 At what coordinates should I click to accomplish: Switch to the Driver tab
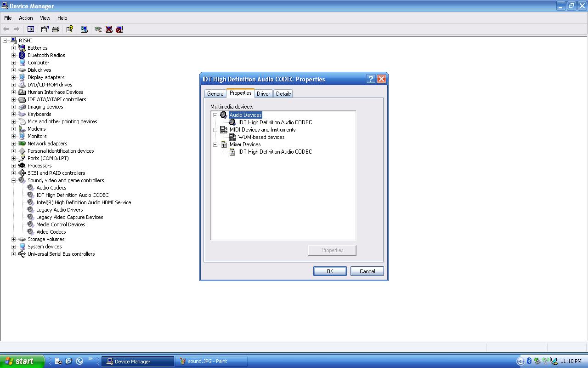point(263,93)
